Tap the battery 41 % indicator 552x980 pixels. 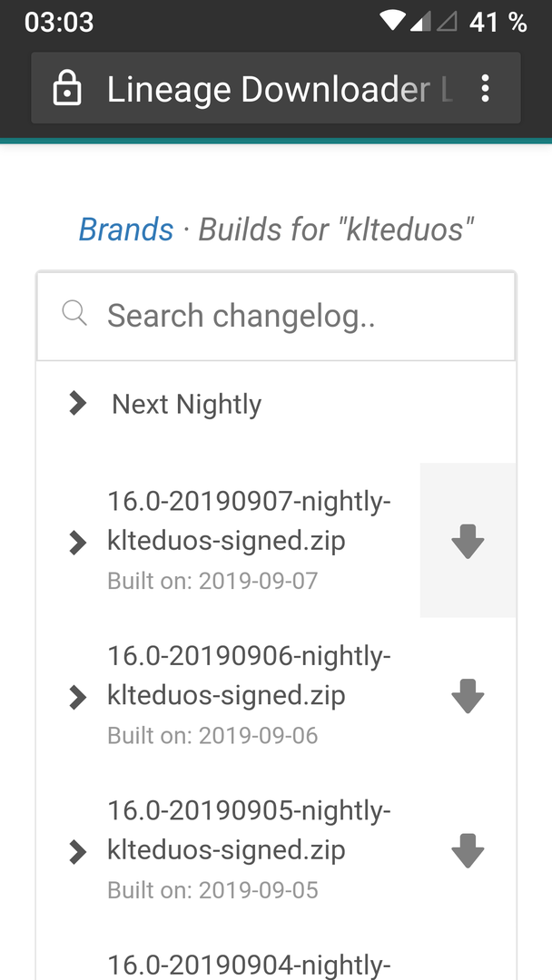coord(498,23)
